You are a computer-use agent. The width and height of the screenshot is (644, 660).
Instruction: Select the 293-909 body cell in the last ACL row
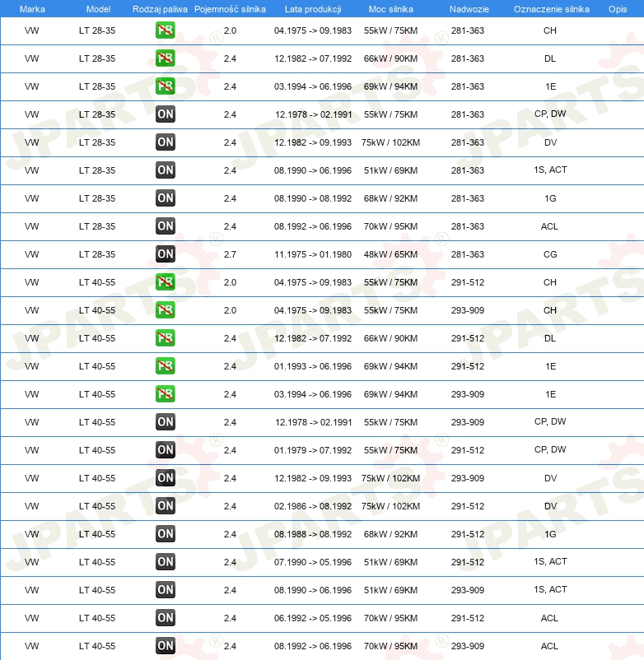coord(468,646)
